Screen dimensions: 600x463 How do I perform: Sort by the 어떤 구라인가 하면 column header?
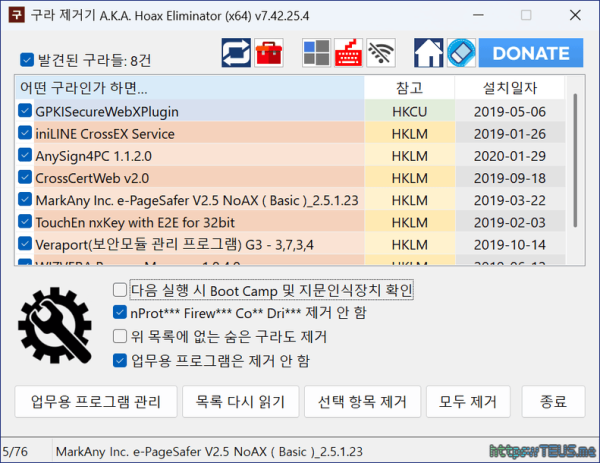coord(190,88)
